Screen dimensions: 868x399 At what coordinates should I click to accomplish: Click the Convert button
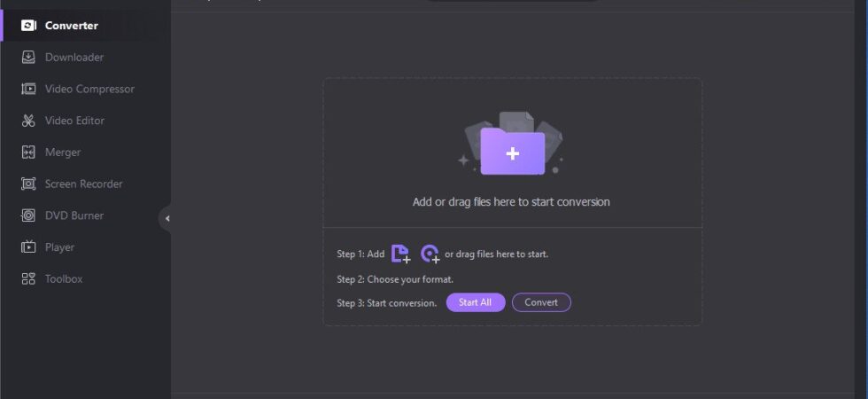[541, 302]
